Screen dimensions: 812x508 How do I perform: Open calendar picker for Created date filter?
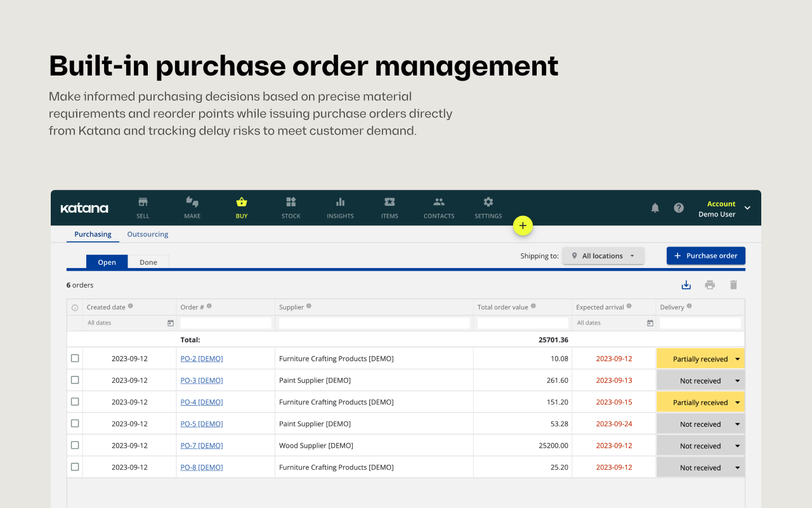pyautogui.click(x=170, y=323)
